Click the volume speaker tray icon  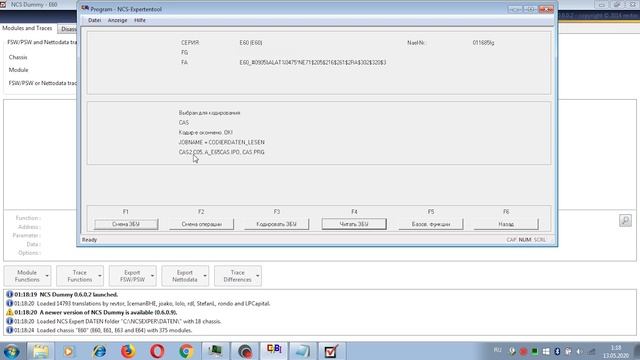[579, 351]
